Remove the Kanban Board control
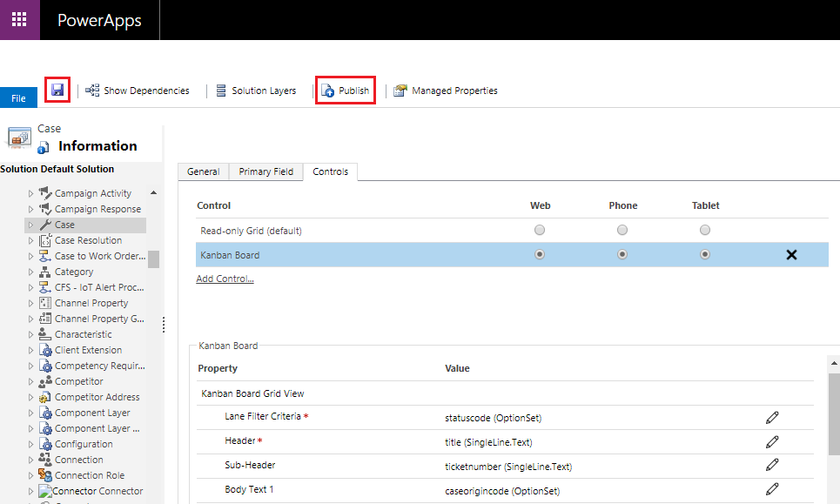This screenshot has width=840, height=504. point(791,255)
